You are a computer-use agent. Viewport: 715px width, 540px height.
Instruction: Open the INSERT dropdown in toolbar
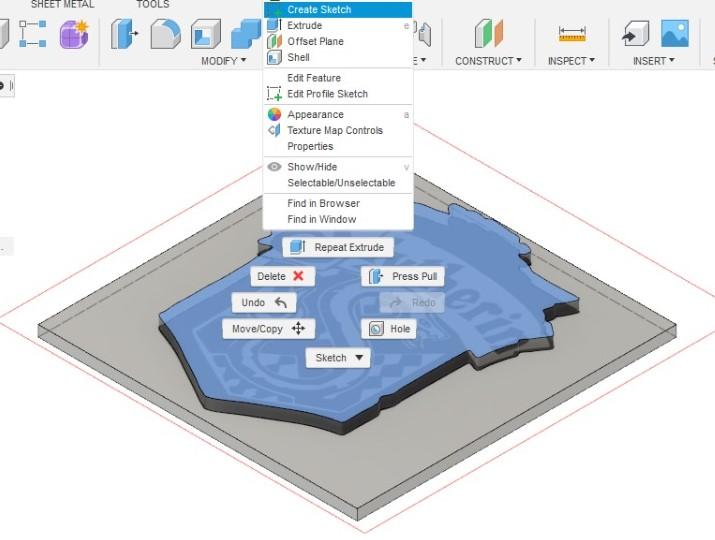click(x=653, y=61)
